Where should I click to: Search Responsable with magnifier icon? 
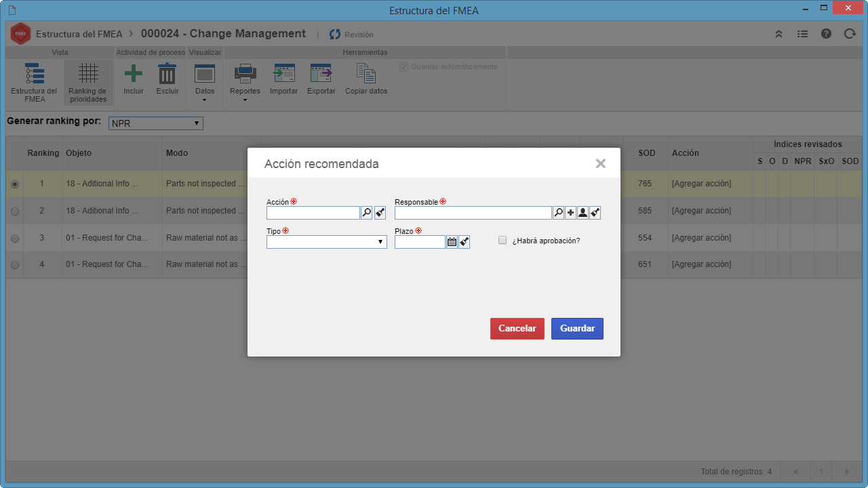click(558, 213)
